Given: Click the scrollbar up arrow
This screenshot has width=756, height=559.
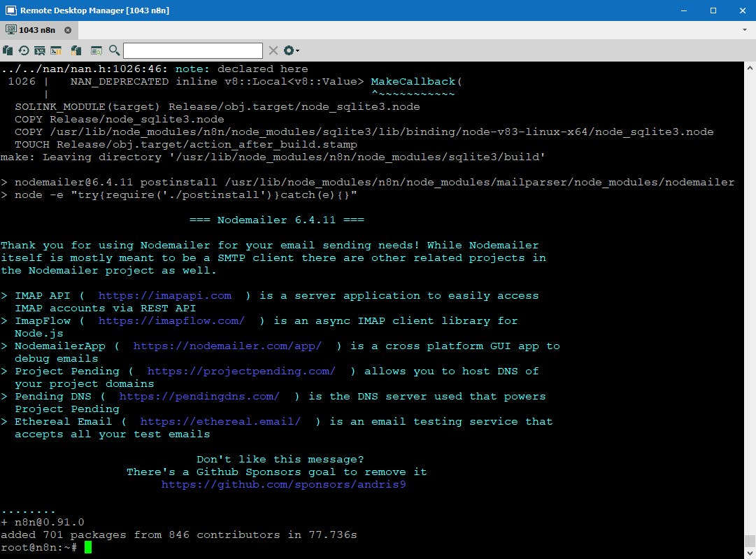Looking at the screenshot, I should point(750,68).
